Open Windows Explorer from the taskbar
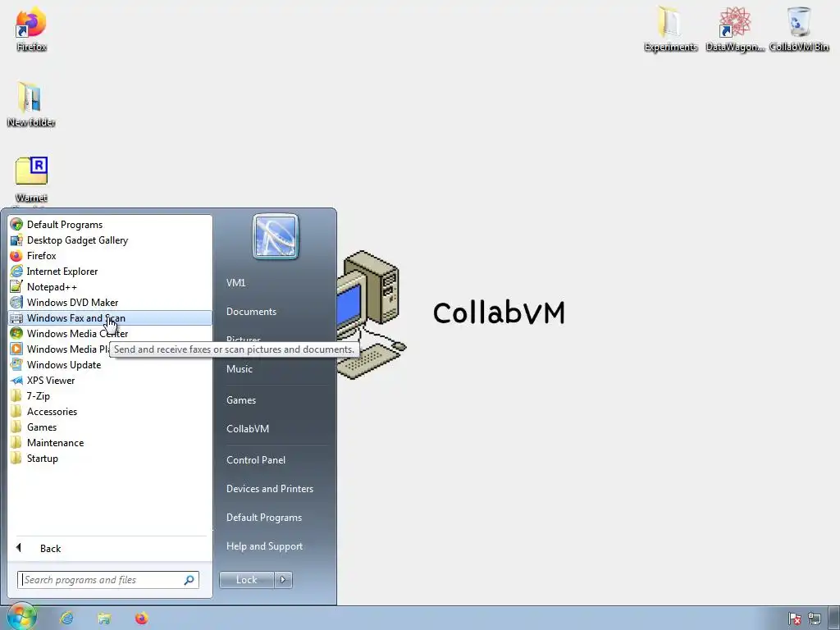 click(x=104, y=619)
